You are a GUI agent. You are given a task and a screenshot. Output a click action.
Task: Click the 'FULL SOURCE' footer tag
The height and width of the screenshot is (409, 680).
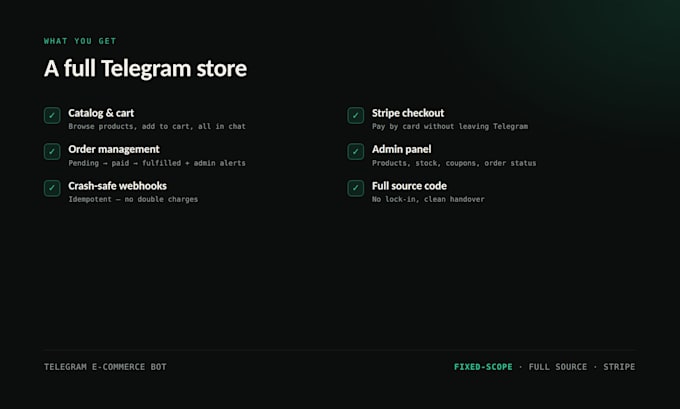(558, 367)
